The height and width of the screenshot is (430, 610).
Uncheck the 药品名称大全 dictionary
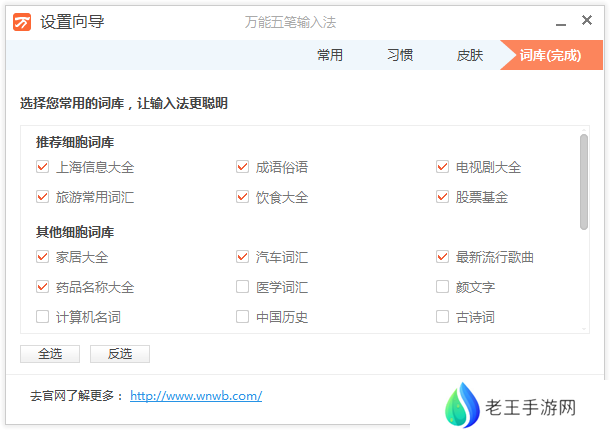pyautogui.click(x=42, y=286)
